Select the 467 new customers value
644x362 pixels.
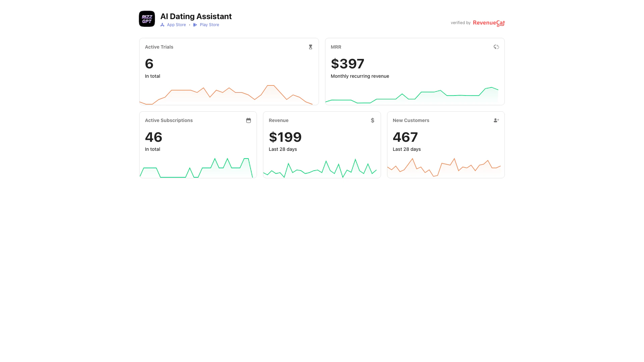pyautogui.click(x=405, y=137)
